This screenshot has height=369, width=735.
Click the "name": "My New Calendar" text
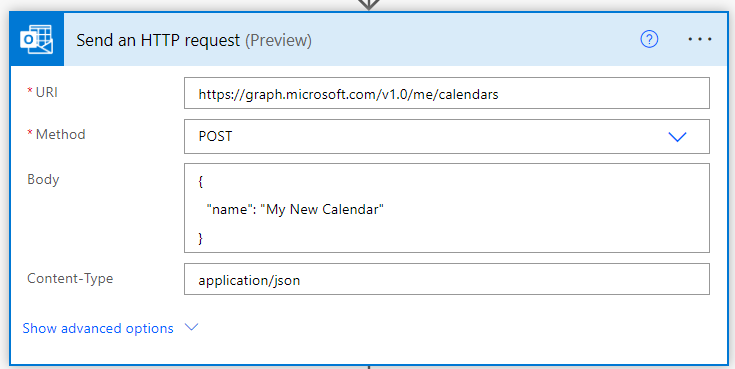pyautogui.click(x=295, y=210)
